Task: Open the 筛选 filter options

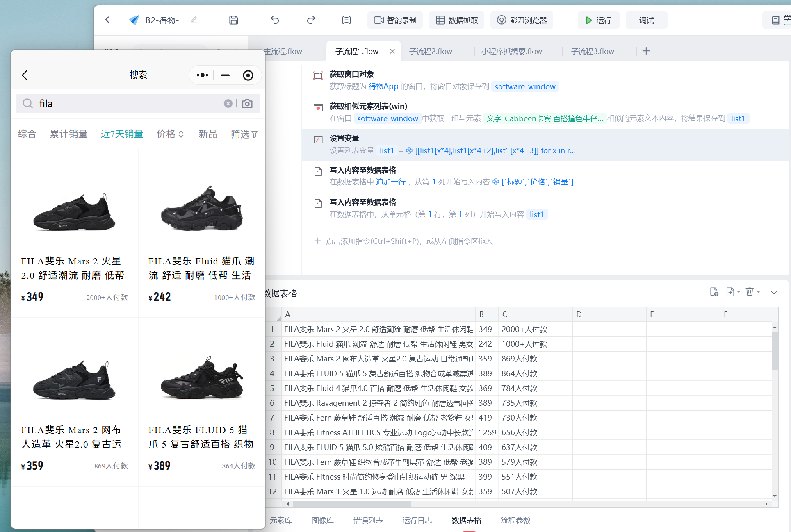Action: pyautogui.click(x=244, y=134)
